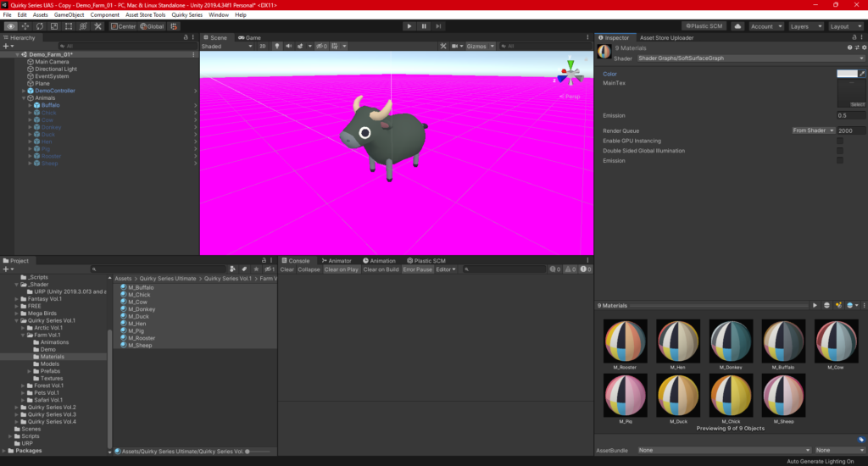Click the scene orientation gizmo
This screenshot has width=868, height=466.
click(570, 73)
